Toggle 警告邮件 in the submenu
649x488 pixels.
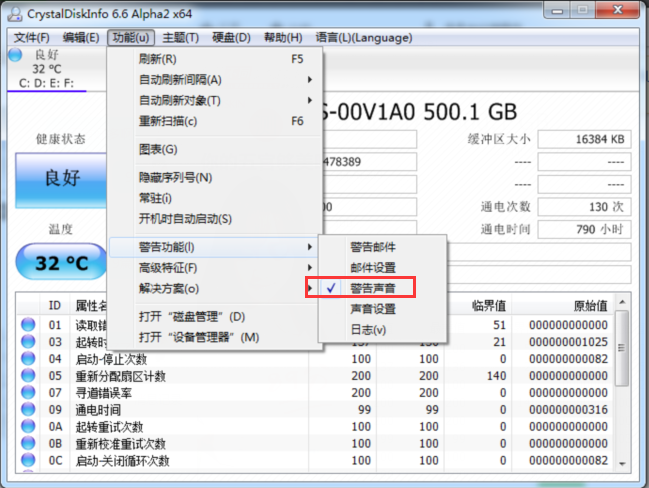tap(382, 247)
